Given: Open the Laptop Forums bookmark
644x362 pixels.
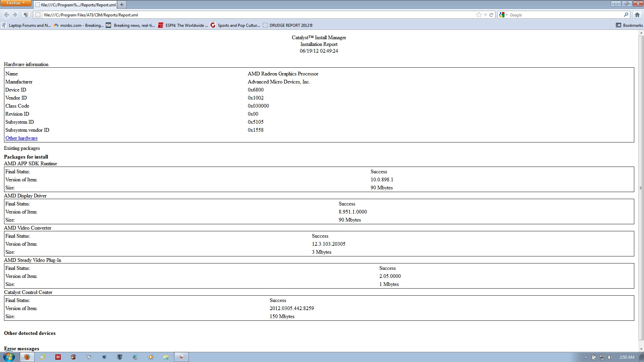Looking at the screenshot, I should point(26,25).
